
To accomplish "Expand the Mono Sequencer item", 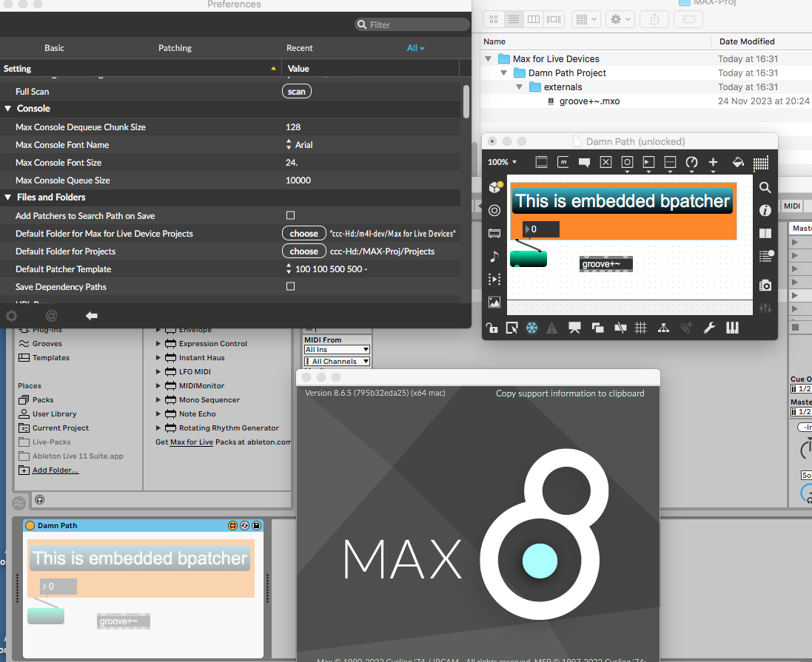I will (x=158, y=400).
